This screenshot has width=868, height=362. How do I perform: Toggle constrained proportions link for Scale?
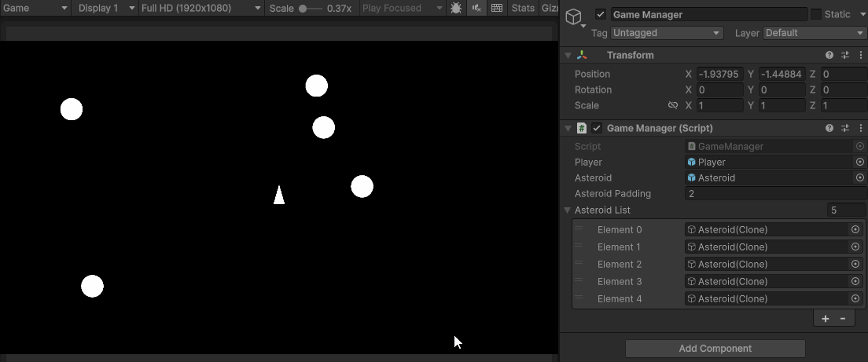(673, 105)
